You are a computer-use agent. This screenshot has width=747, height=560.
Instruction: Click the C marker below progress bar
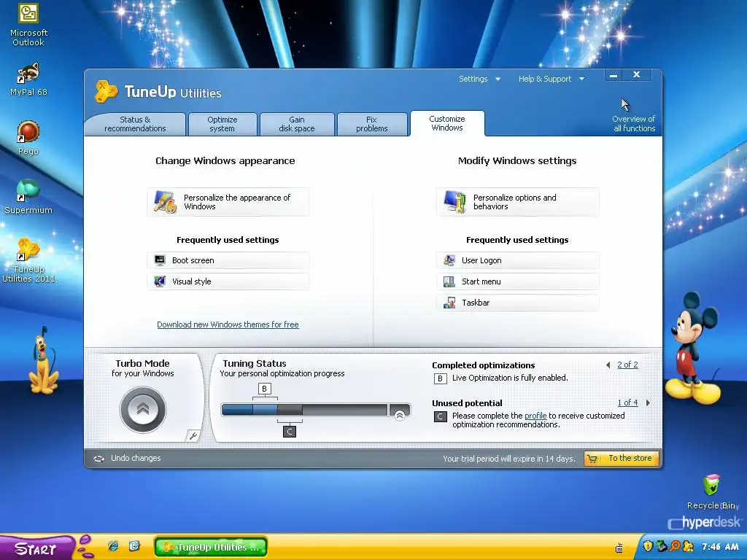click(290, 432)
